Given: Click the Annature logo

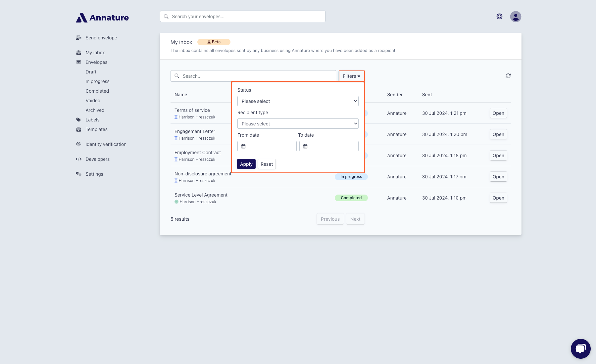Looking at the screenshot, I should [103, 18].
